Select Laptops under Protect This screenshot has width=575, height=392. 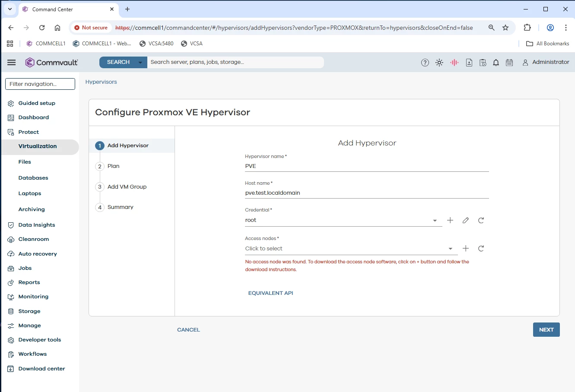30,193
